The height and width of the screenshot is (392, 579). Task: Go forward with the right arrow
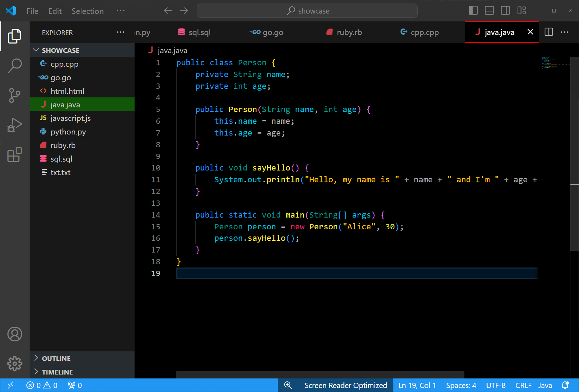(x=184, y=11)
